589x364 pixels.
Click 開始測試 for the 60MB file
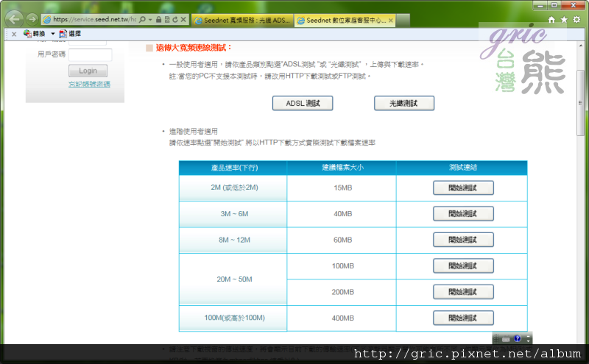(463, 240)
